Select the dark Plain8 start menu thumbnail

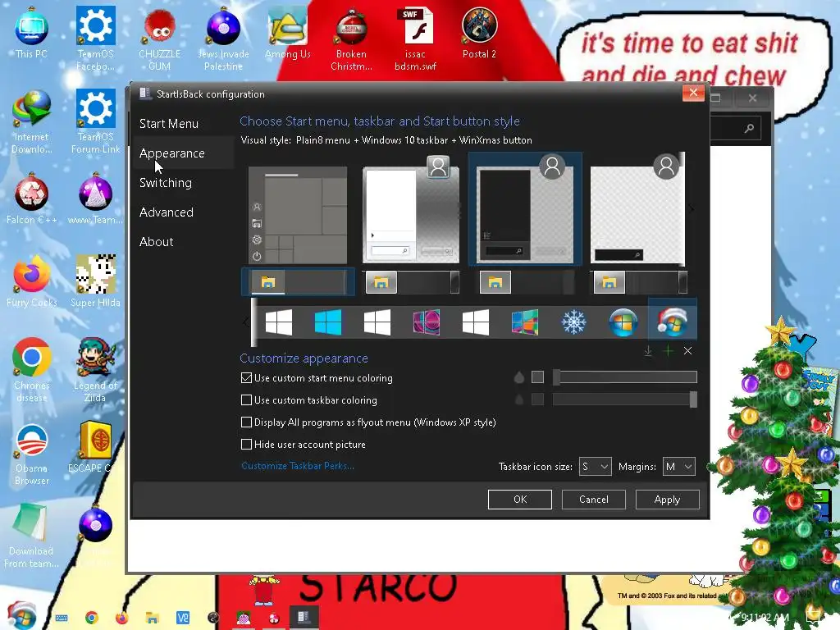[525, 209]
